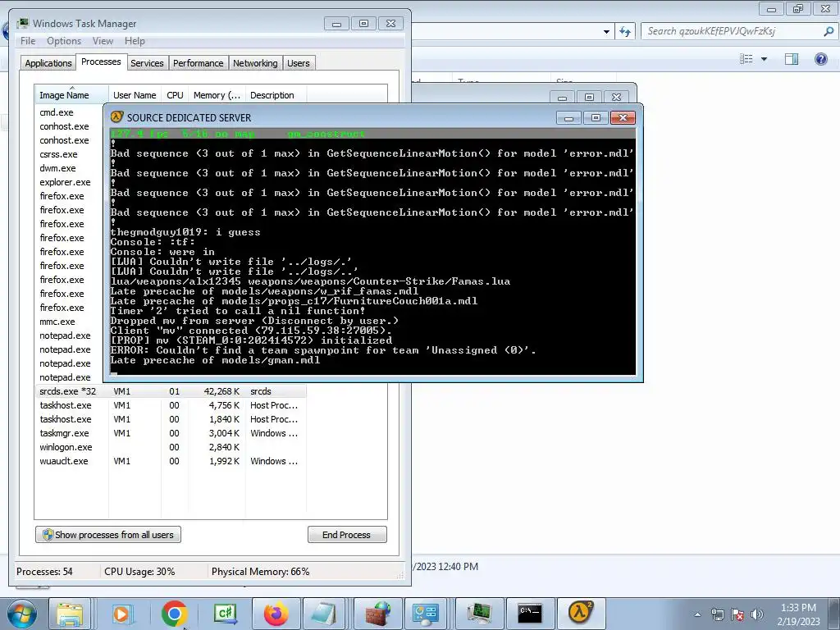Open the Explorer view options dropdown arrow
Screen dimensions: 840x630
(x=764, y=59)
